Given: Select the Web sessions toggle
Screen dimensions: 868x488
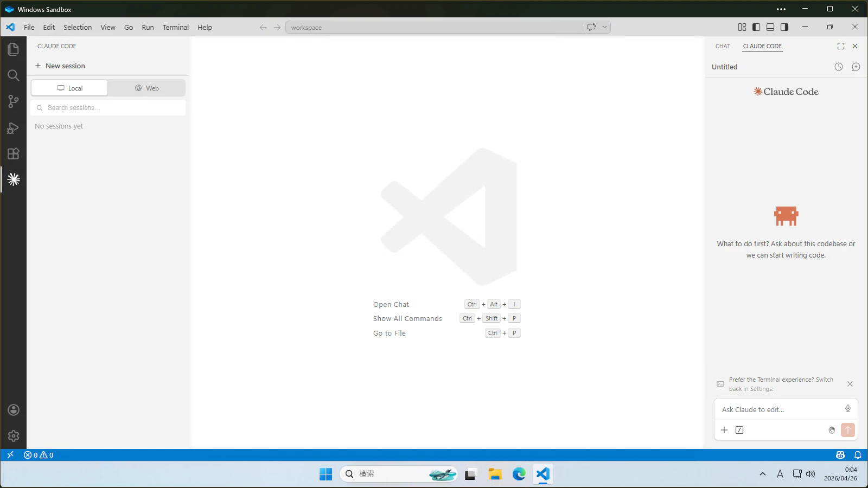Looking at the screenshot, I should (x=146, y=88).
